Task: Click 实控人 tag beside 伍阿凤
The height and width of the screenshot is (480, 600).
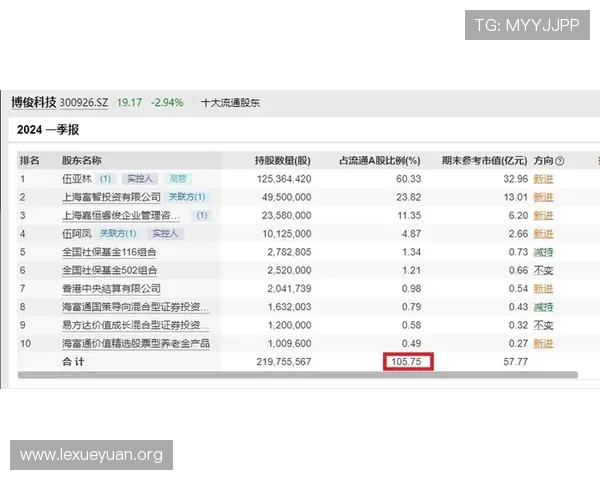Action: pos(165,233)
